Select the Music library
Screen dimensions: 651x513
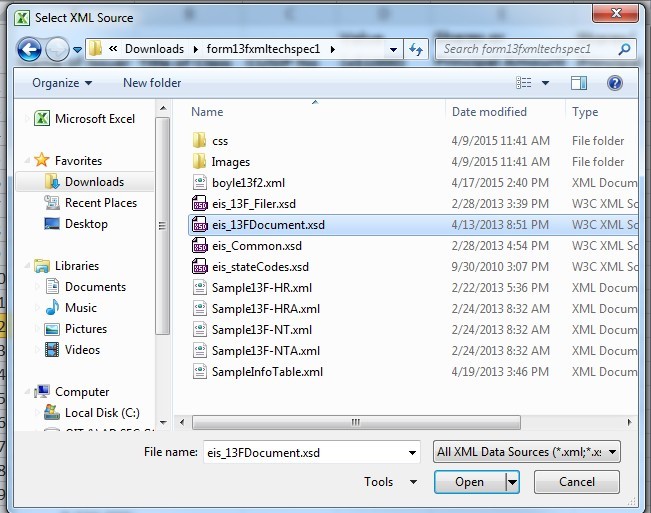click(x=71, y=308)
